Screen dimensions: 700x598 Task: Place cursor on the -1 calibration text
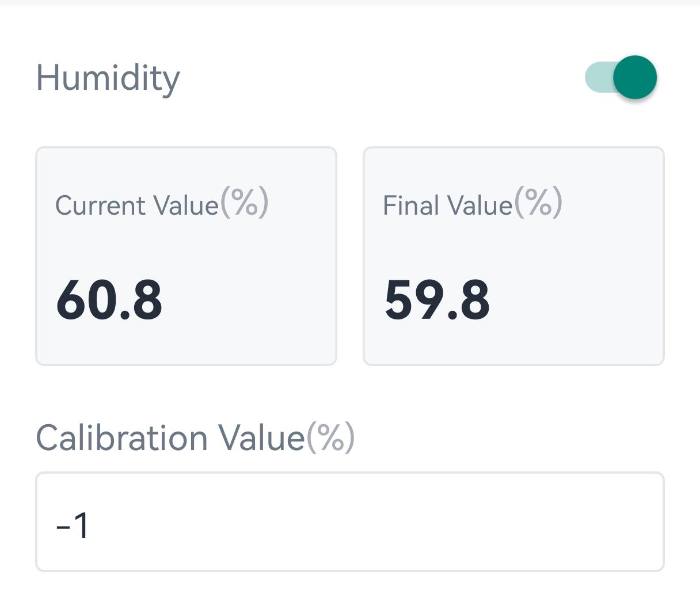(x=73, y=525)
